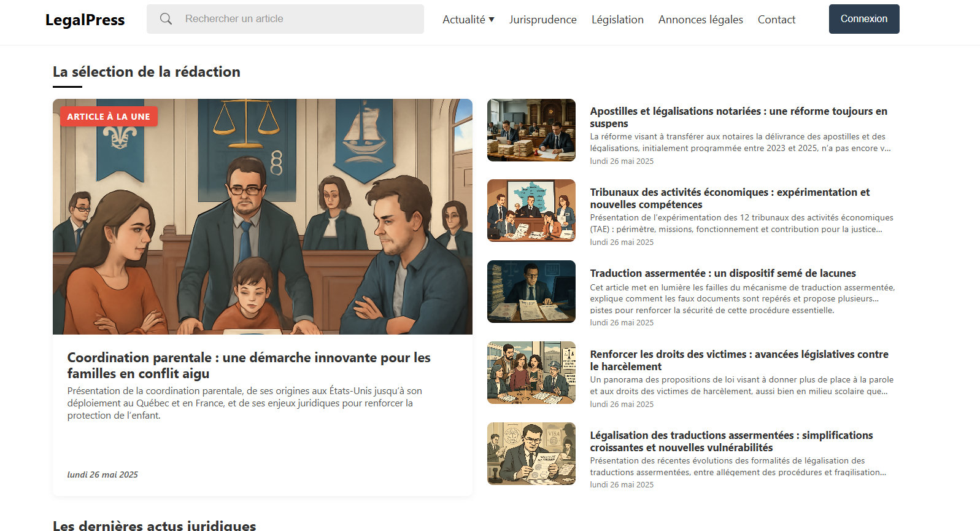The width and height of the screenshot is (980, 531).
Task: Focus the 'Rechercher un article' search field
Action: 285,19
